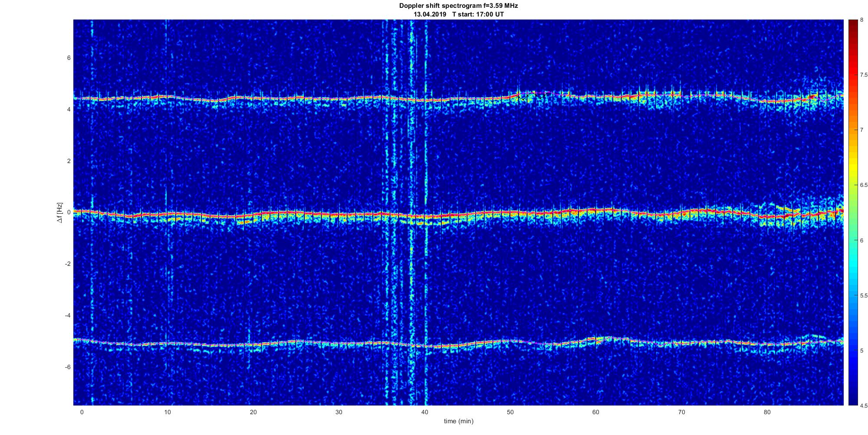Click the subtitle date "13.04.2019"
868x435 pixels.
[x=430, y=14]
